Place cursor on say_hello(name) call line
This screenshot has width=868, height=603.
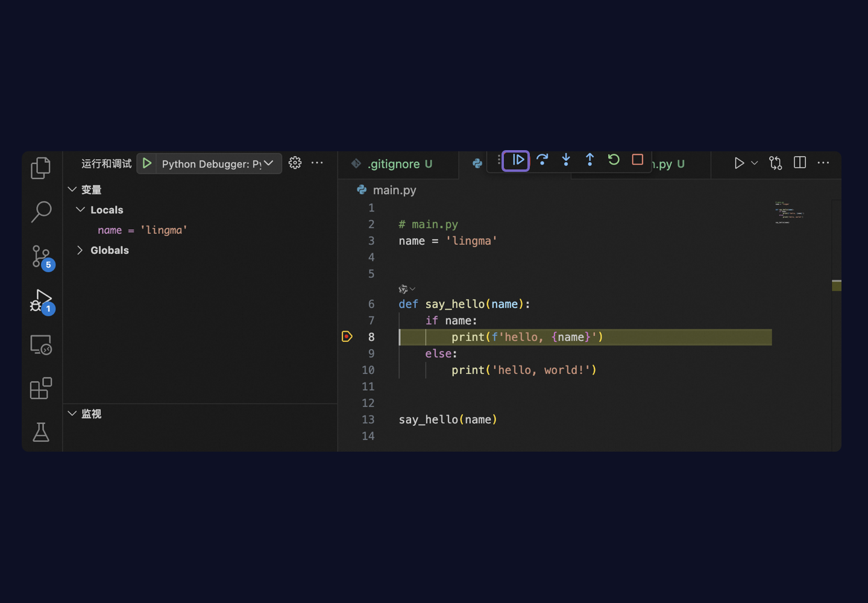448,420
